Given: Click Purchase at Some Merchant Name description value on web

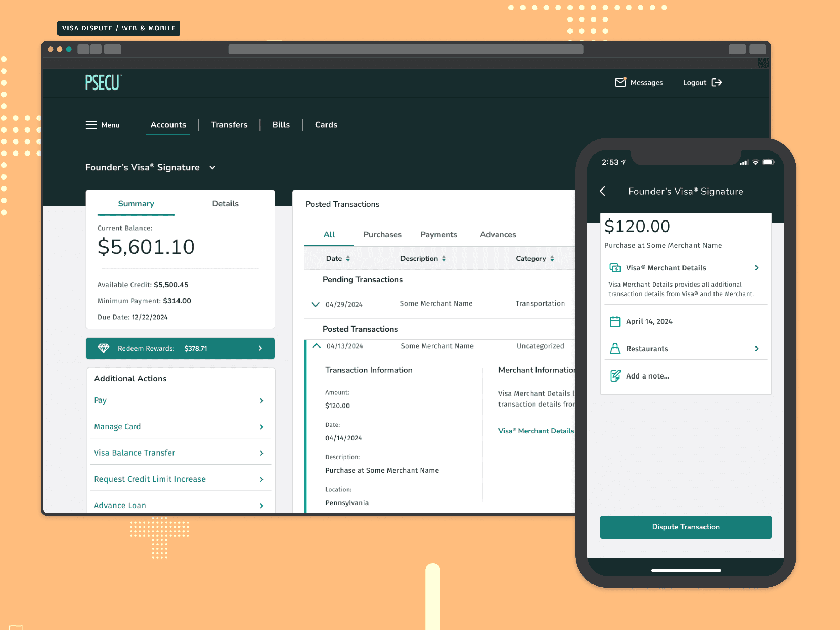Looking at the screenshot, I should pyautogui.click(x=382, y=470).
